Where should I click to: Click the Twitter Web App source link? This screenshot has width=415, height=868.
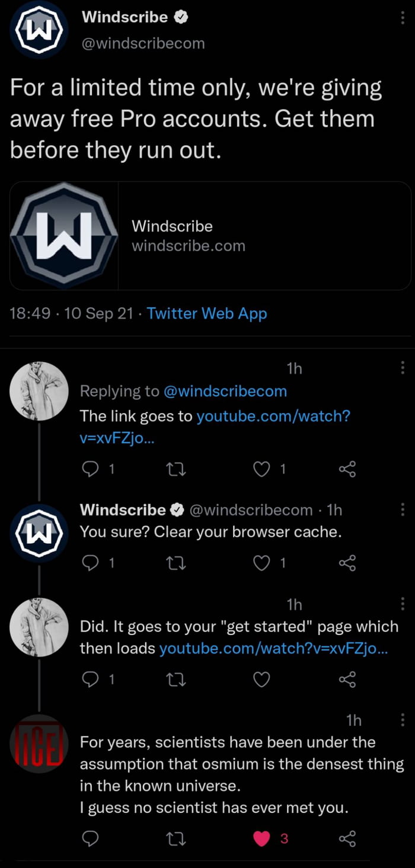[x=206, y=313]
